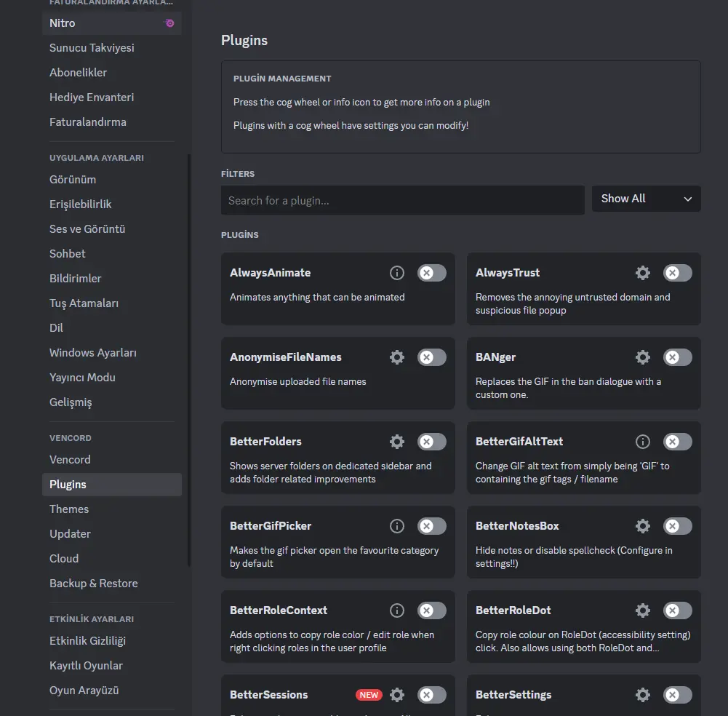
Task: Open Sohbet settings
Action: click(111, 254)
